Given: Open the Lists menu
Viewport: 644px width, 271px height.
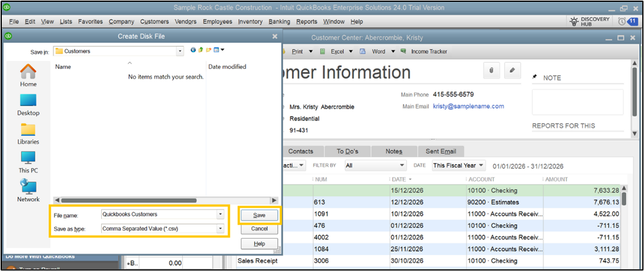Looking at the screenshot, I should pyautogui.click(x=66, y=21).
